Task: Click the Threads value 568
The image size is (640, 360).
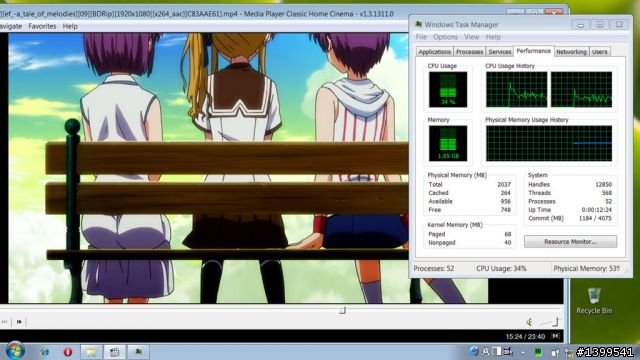Action: coord(607,193)
